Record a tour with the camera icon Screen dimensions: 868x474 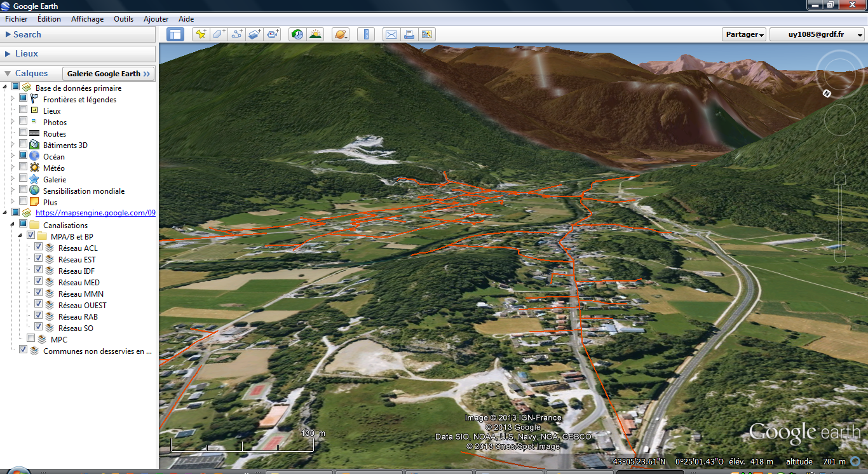[273, 34]
